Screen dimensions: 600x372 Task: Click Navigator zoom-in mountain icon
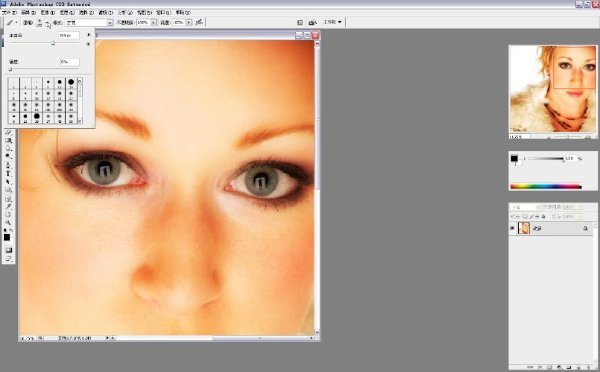tap(588, 137)
